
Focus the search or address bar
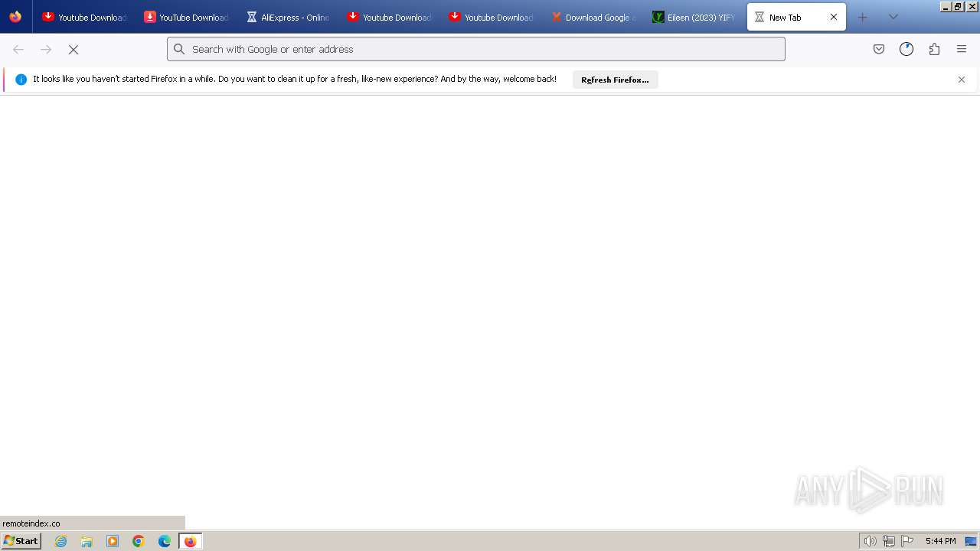tap(476, 49)
